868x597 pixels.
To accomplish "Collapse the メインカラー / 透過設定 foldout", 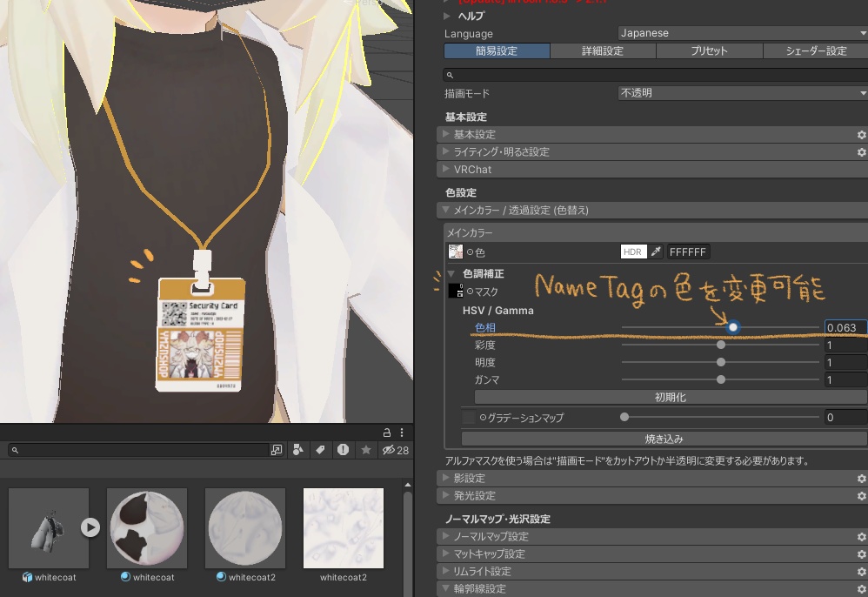I will (445, 210).
